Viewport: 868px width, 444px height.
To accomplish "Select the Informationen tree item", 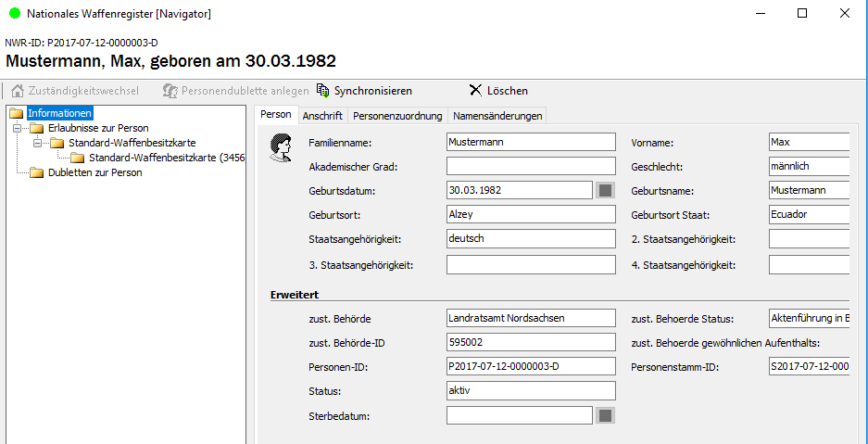I will 59,113.
